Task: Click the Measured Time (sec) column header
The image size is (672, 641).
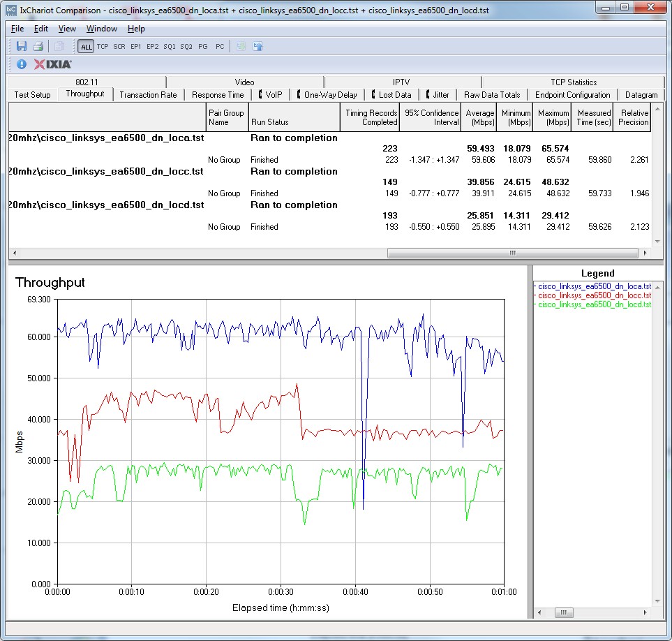Action: 592,117
